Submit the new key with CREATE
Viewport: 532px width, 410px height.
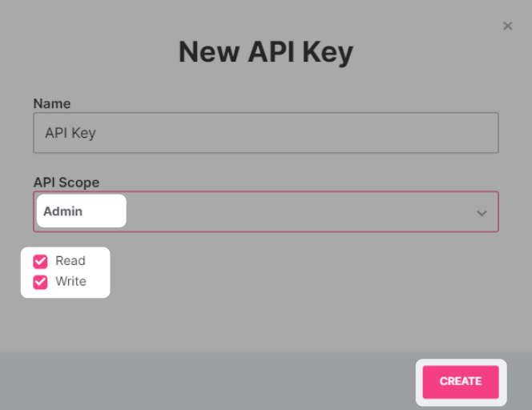click(461, 381)
